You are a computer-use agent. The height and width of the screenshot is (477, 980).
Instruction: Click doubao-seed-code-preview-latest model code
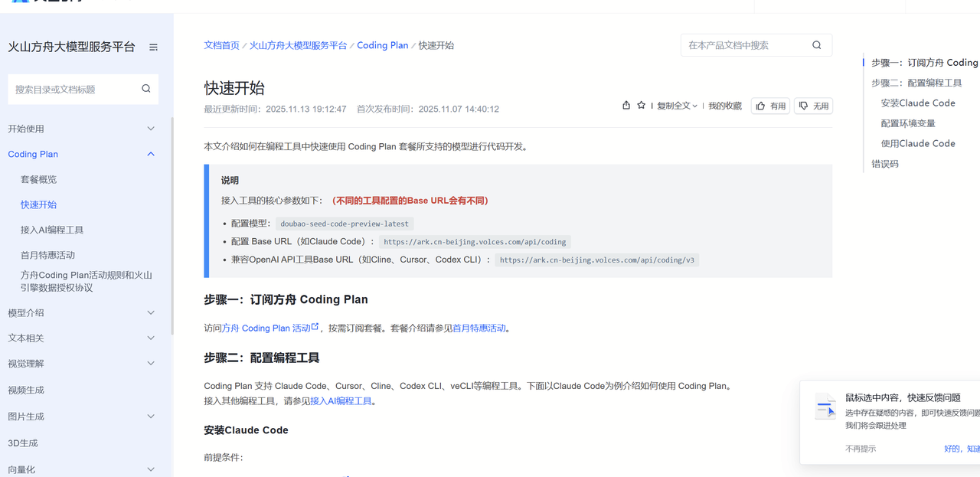pyautogui.click(x=345, y=224)
